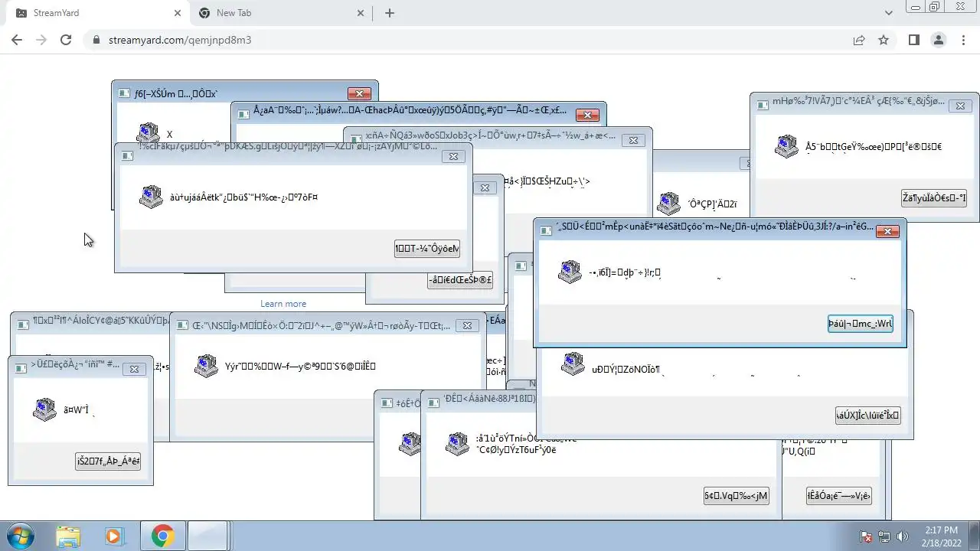The width and height of the screenshot is (980, 551).
Task: Click the '-ã▯i€dŒeŠÞ®£' dialog button
Action: point(460,280)
